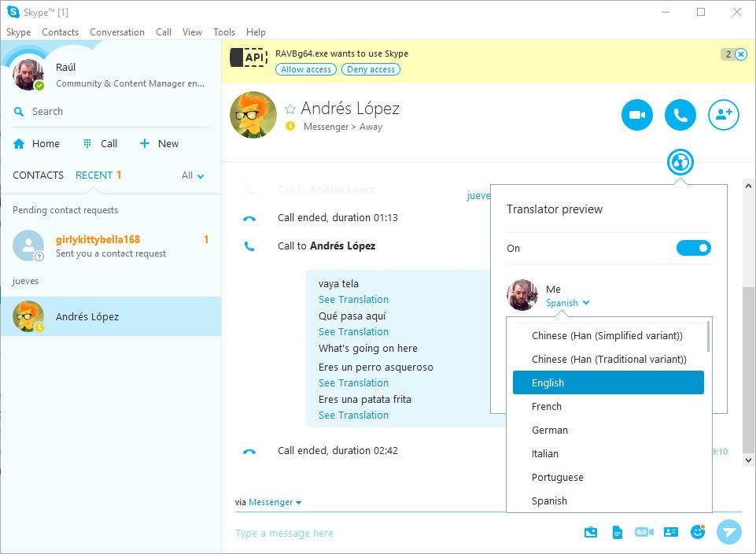Record a video message
Image resolution: width=756 pixels, height=554 pixels.
coord(644,532)
